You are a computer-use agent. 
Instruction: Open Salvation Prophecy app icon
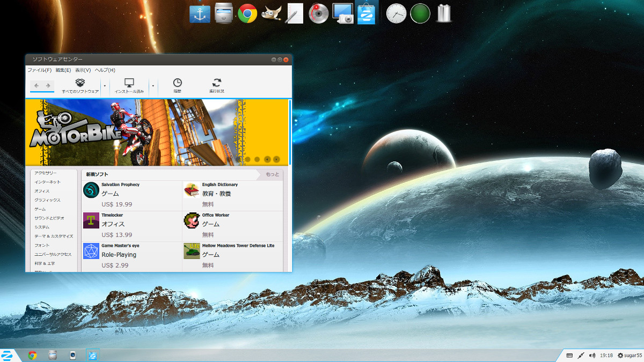coord(91,190)
